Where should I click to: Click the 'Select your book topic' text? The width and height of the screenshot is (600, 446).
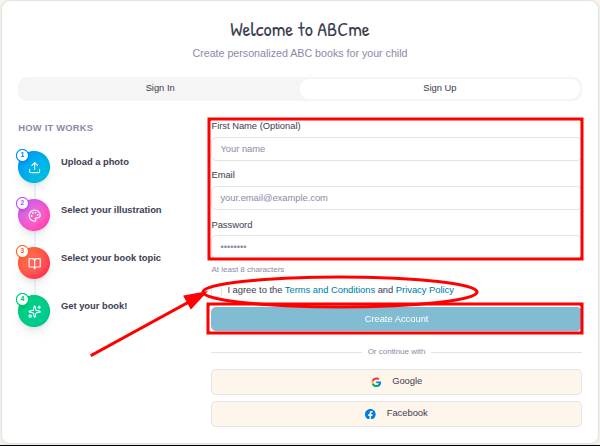pyautogui.click(x=111, y=258)
